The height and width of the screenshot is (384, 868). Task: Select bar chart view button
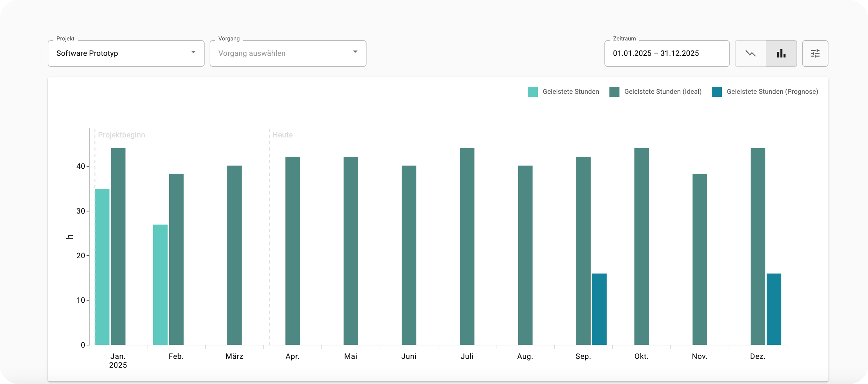coord(781,53)
